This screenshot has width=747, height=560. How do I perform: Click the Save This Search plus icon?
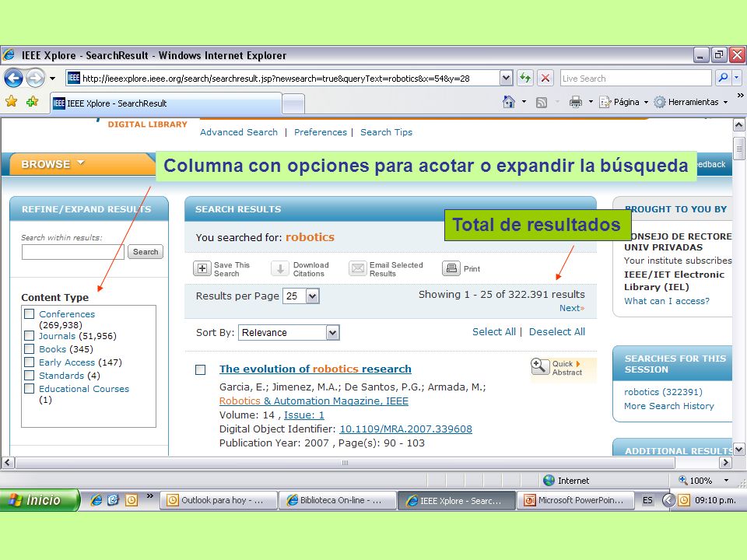click(x=202, y=268)
